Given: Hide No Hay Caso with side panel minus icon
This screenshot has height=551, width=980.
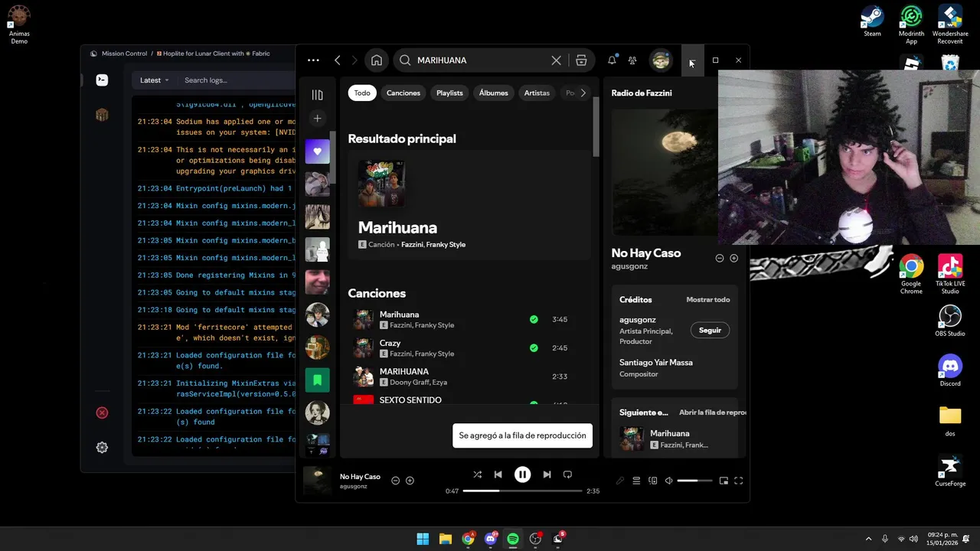Looking at the screenshot, I should tap(720, 259).
